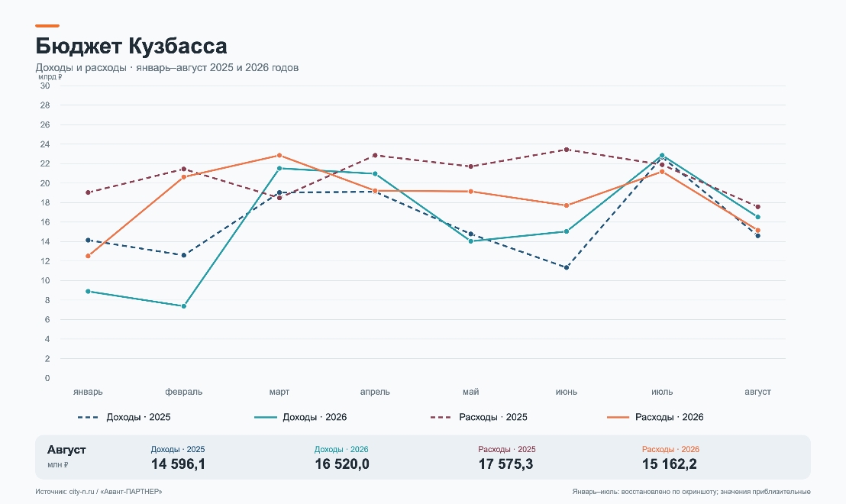Select the 'январь' x-axis label
The width and height of the screenshot is (846, 504).
point(88,392)
